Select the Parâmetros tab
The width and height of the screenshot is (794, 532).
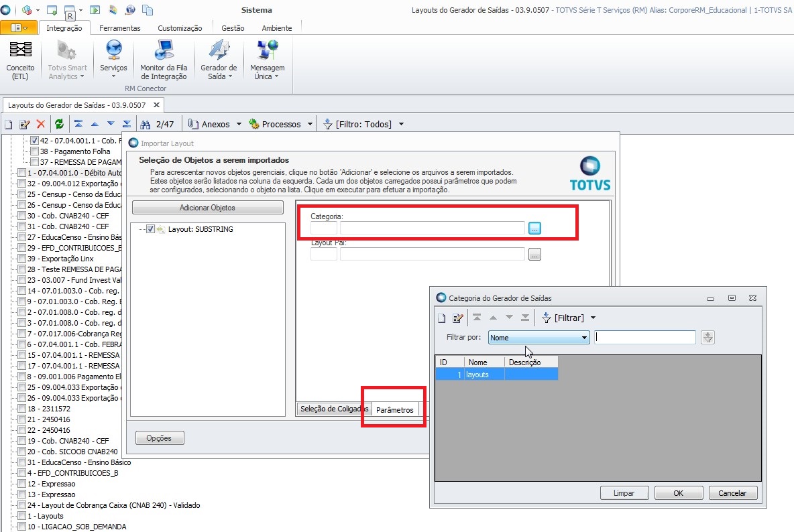point(395,409)
